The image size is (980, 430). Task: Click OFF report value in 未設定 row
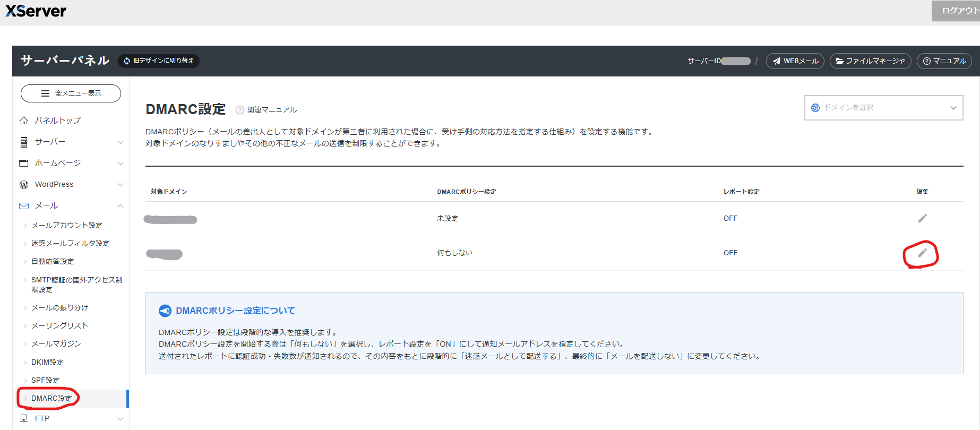tap(730, 218)
